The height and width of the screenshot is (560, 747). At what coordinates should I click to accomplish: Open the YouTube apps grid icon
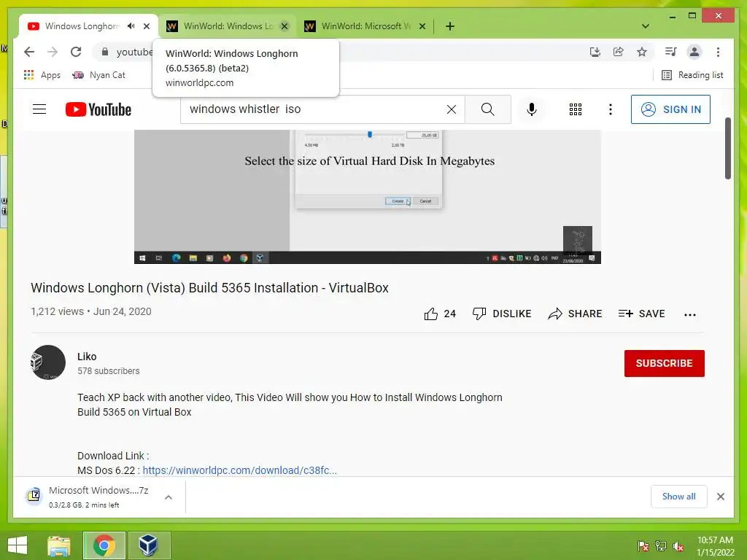[x=576, y=109]
